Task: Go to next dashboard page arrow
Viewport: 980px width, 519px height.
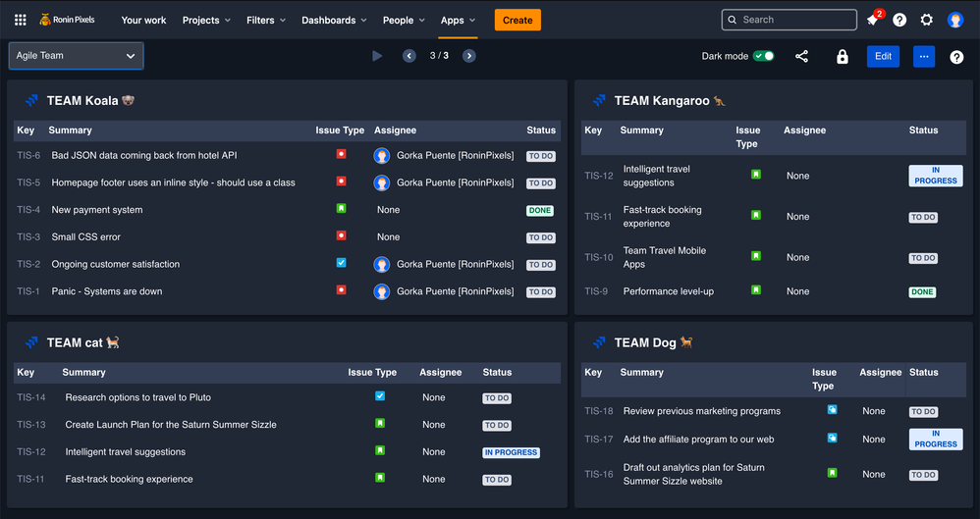Action: tap(468, 56)
